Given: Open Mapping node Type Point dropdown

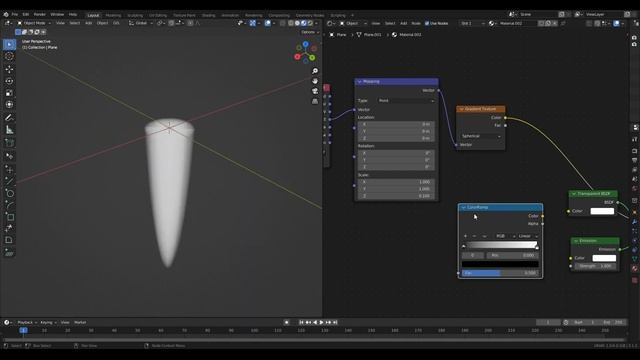Looking at the screenshot, I should click(x=406, y=100).
